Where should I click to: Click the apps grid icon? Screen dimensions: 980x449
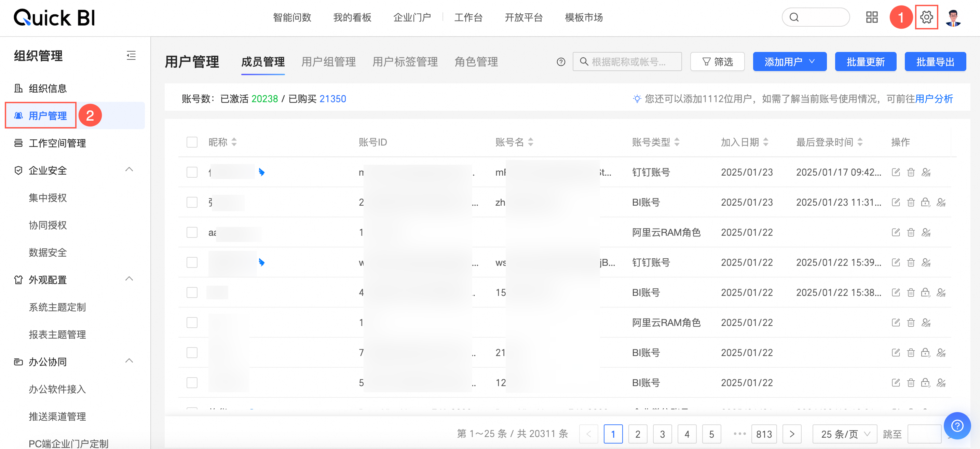[872, 17]
